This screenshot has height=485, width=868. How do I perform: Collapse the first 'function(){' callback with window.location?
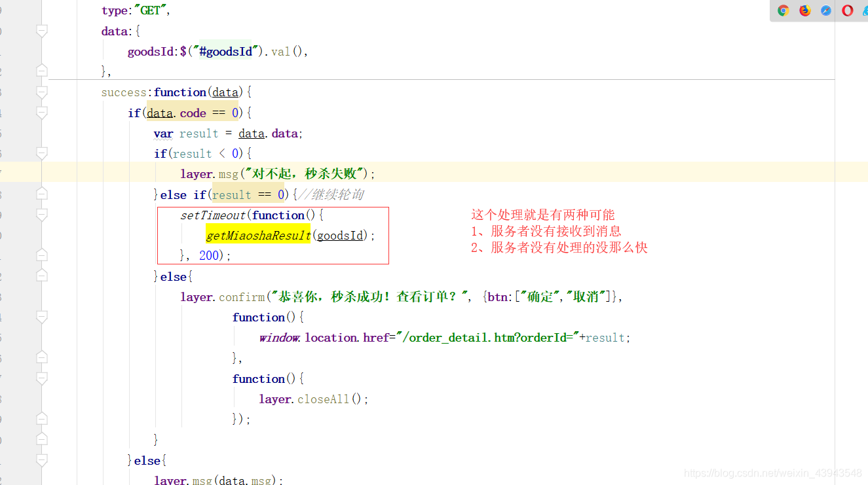pos(42,317)
